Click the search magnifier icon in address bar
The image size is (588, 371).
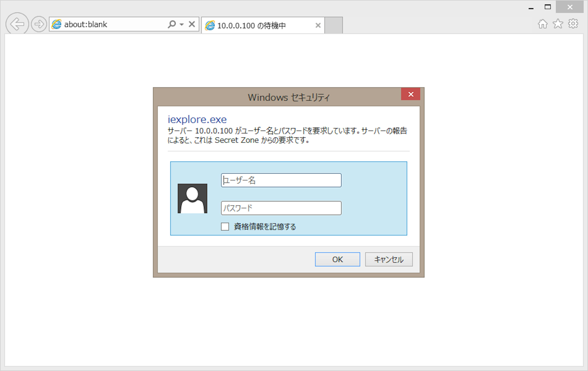[172, 24]
